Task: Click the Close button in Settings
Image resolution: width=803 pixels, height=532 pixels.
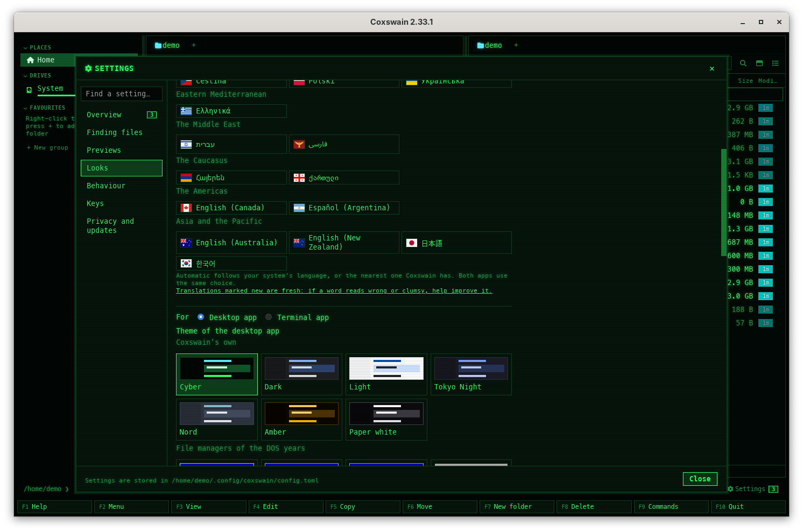Action: (700, 479)
